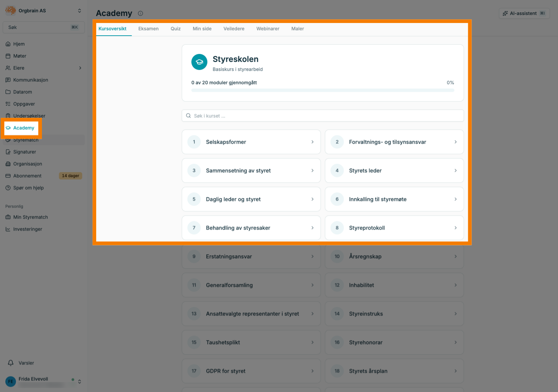Open the Min side tab
Screen dimensions: 558x392
[x=202, y=29]
